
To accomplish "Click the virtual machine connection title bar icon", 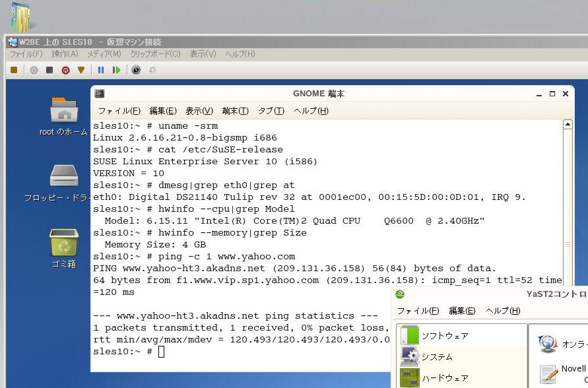I will pos(13,42).
